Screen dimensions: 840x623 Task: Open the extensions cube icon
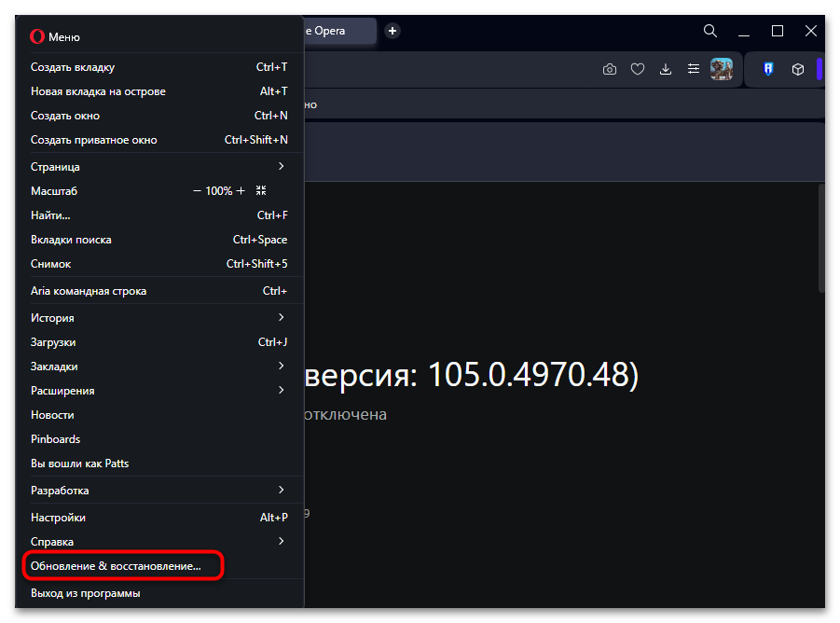coord(798,69)
